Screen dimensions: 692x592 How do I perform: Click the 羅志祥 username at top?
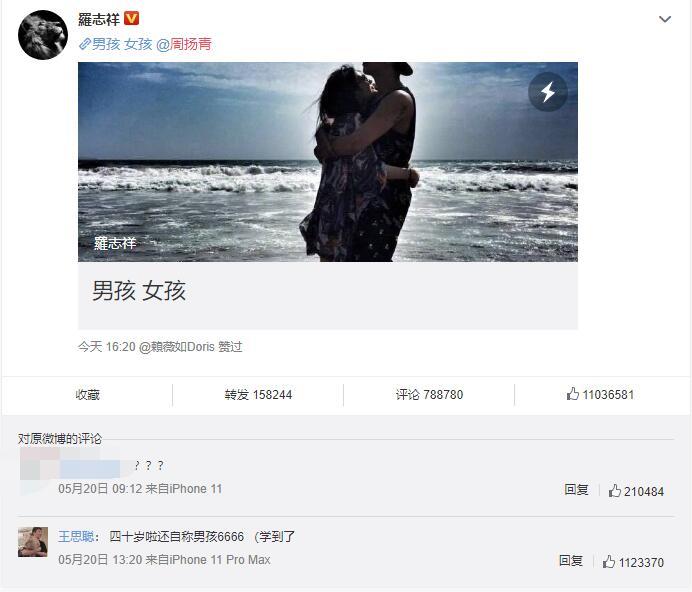99,19
